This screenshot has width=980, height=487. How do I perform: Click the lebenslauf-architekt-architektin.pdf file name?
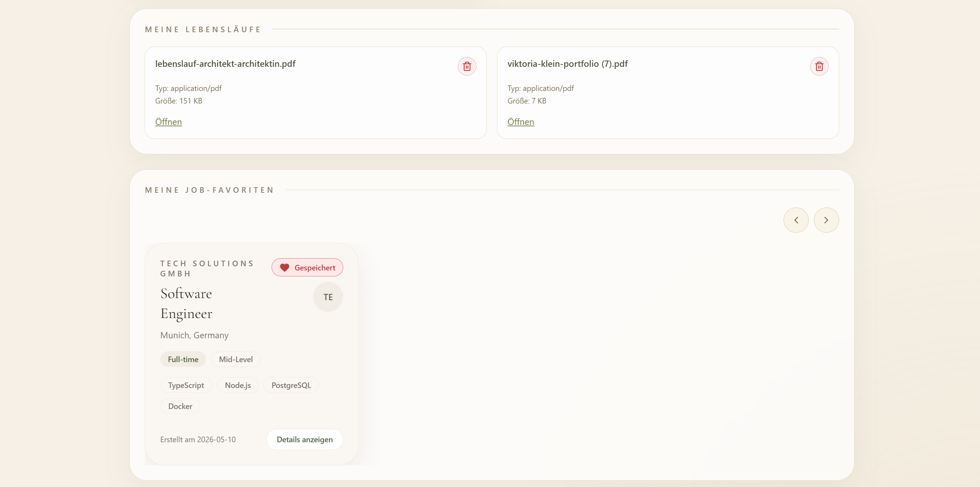(225, 64)
